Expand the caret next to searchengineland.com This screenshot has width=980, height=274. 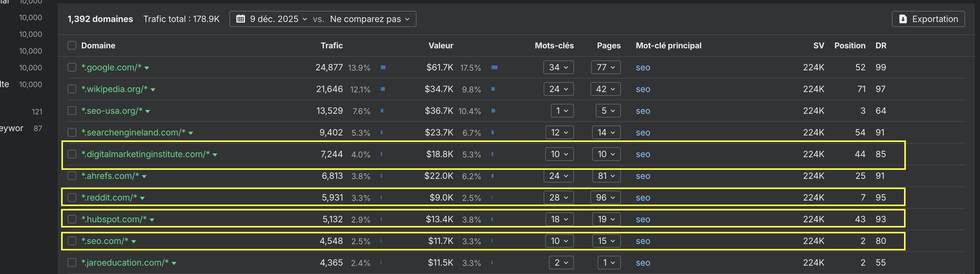[x=191, y=133]
